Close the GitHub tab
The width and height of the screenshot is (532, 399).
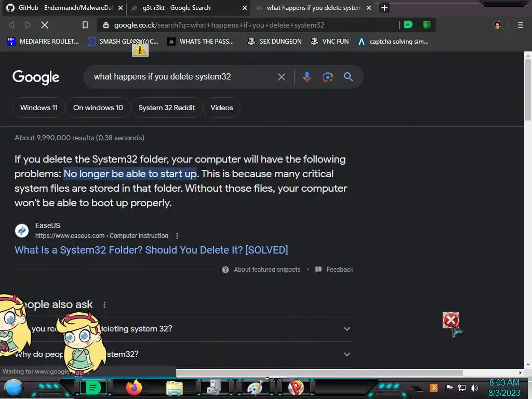[120, 8]
